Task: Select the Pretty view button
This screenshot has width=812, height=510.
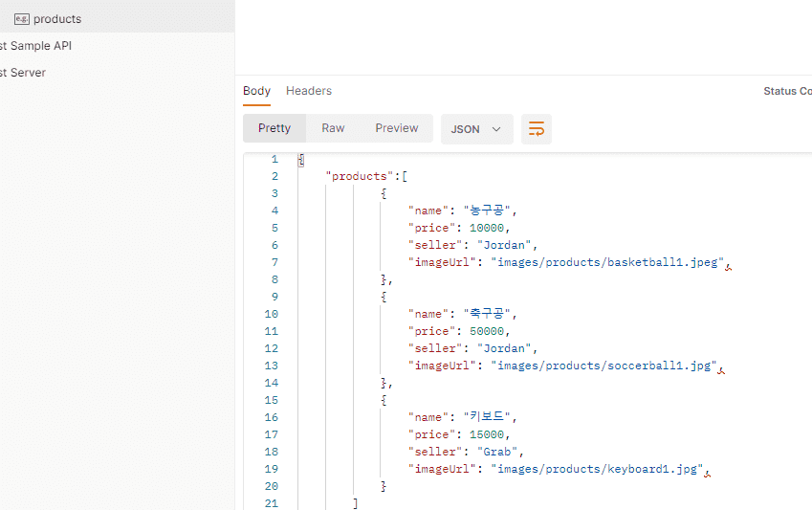Action: point(274,128)
